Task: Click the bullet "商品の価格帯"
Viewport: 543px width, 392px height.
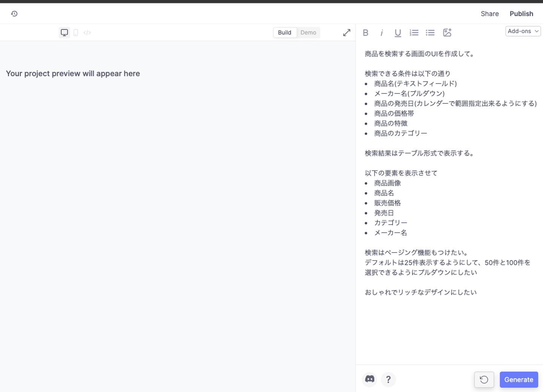Action: [x=394, y=113]
